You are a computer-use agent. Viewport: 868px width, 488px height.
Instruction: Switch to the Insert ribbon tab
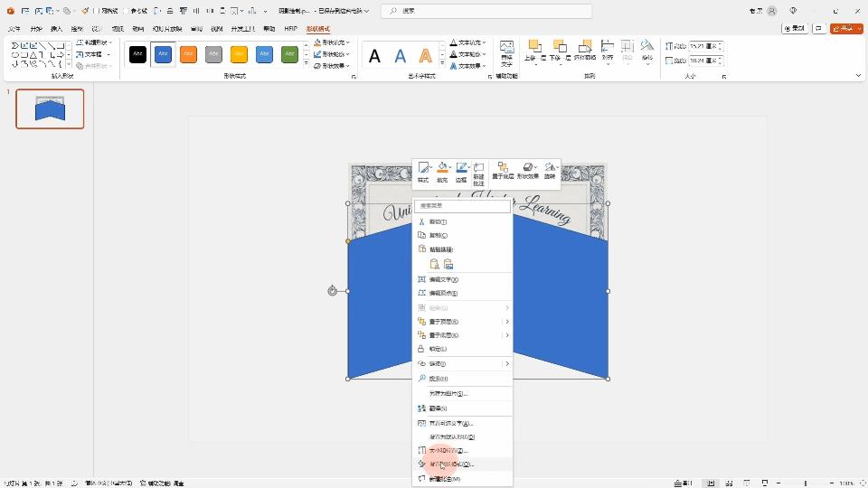coord(56,29)
